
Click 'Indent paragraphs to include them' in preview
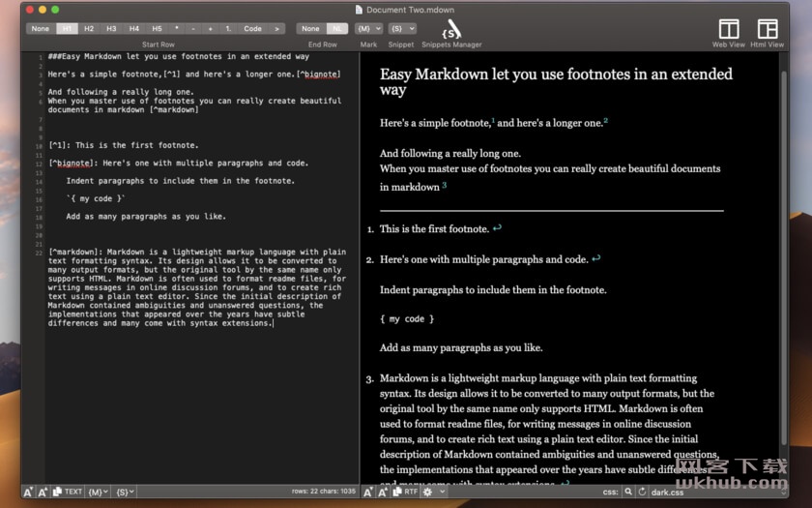coord(493,289)
